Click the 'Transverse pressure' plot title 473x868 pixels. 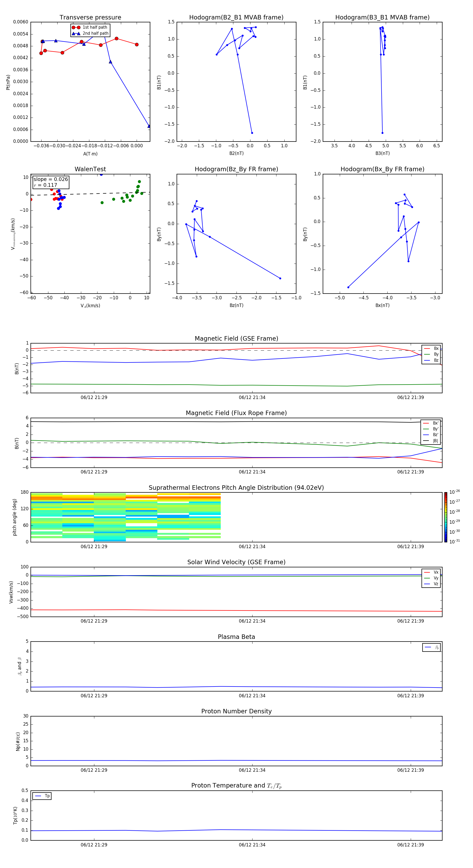coord(90,18)
